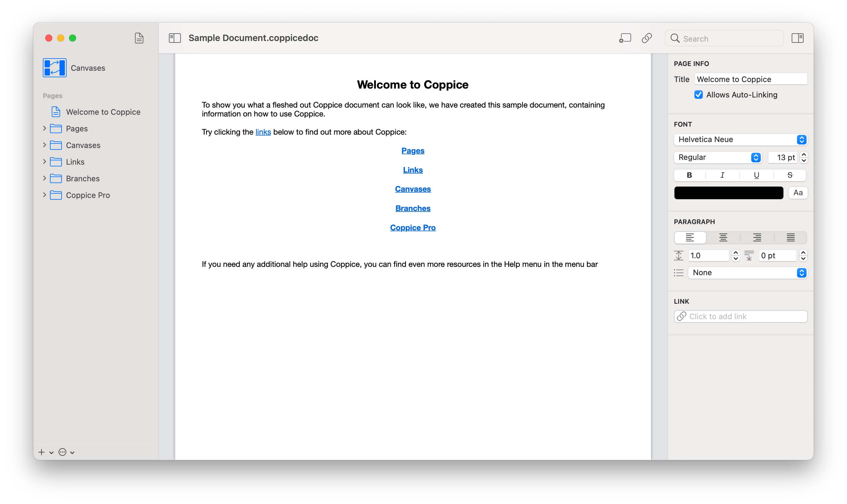Viewport: 847px width, 504px height.
Task: Click the page Title text field
Action: point(751,79)
